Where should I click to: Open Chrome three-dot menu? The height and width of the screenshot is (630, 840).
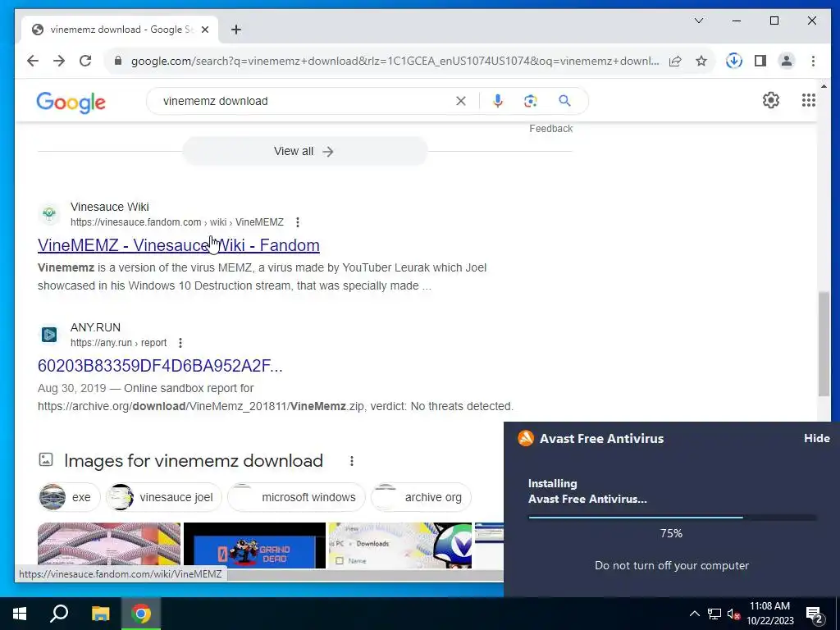coord(813,61)
